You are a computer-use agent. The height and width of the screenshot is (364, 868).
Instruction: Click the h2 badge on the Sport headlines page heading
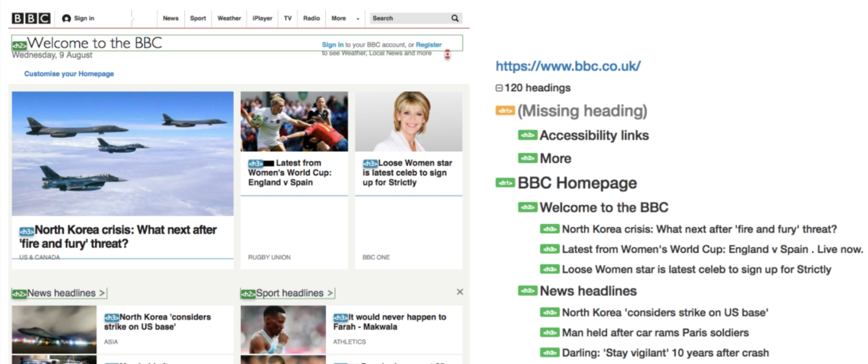(x=248, y=294)
